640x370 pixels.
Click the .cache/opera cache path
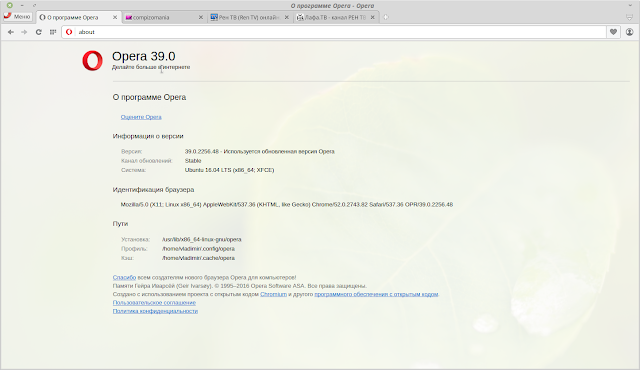198,258
